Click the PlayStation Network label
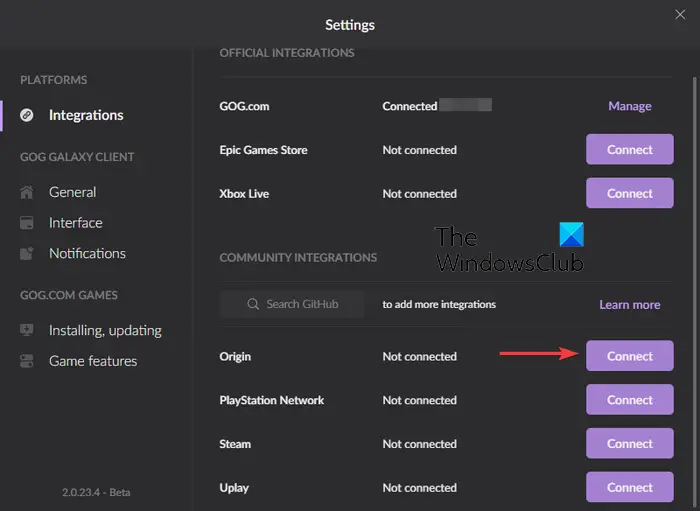 pos(271,400)
